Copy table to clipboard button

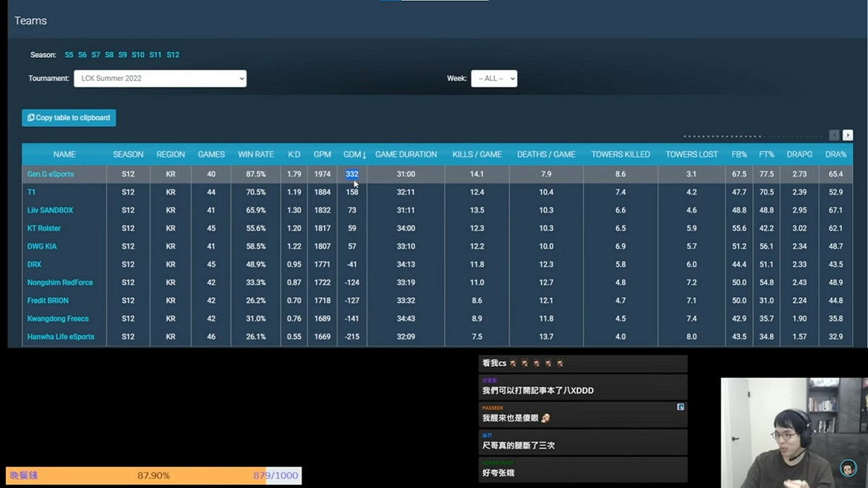tap(69, 118)
